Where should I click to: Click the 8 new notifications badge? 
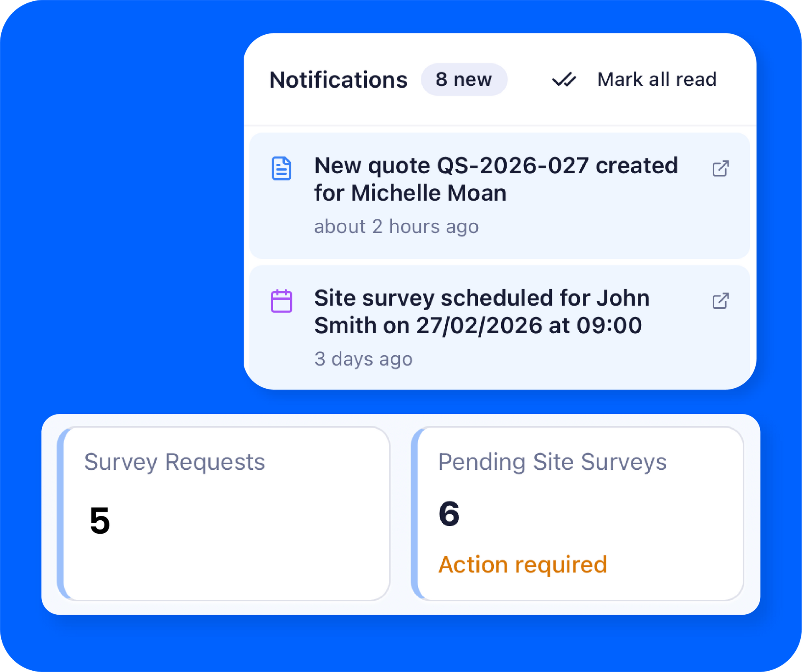[464, 79]
